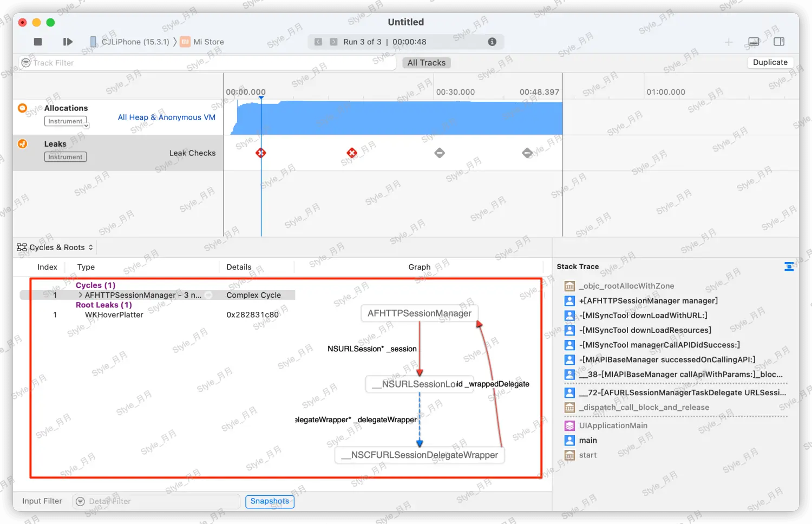Toggle the right inspector sidebar
Viewport: 812px width, 524px height.
[x=779, y=42]
